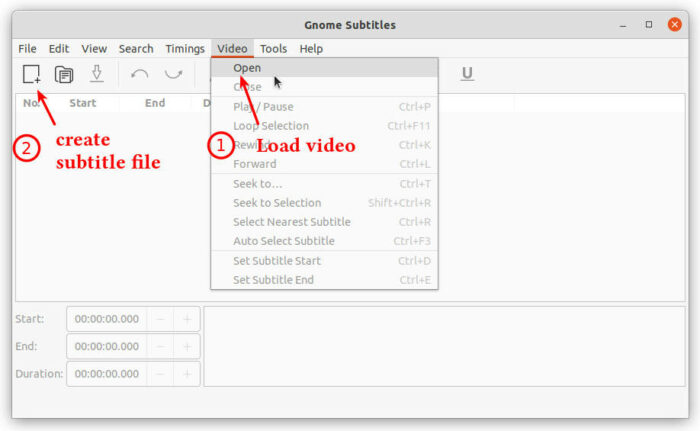
Task: Click the End column header
Action: 155,103
